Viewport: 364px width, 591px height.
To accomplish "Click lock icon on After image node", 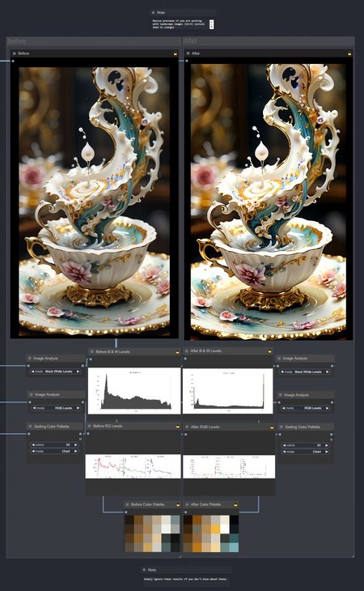I will click(x=349, y=53).
